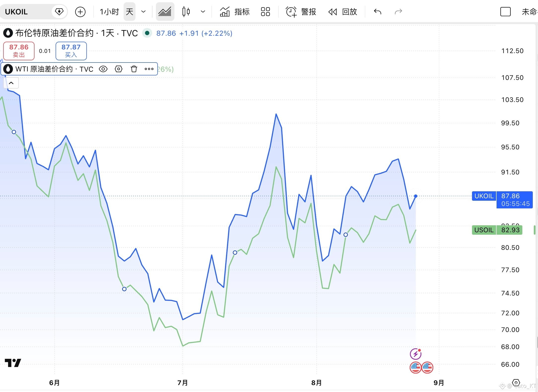Toggle WTI series visibility eye icon
The width and height of the screenshot is (538, 392).
[103, 69]
